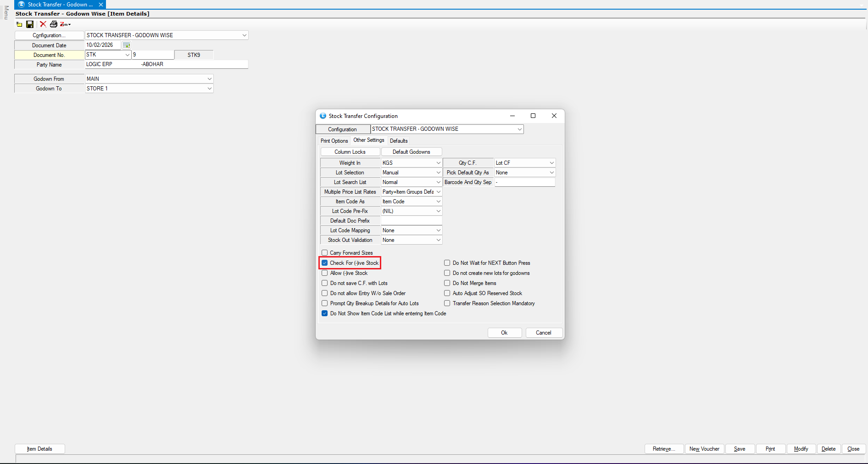Open the calendar picker beside Document Date
Viewport: 868px width, 464px height.
coord(127,45)
